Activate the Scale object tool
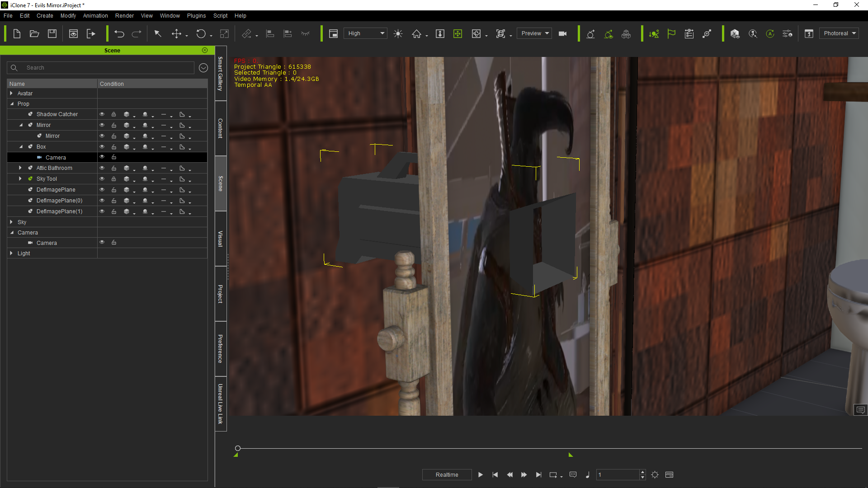The height and width of the screenshot is (488, 868). (x=224, y=33)
